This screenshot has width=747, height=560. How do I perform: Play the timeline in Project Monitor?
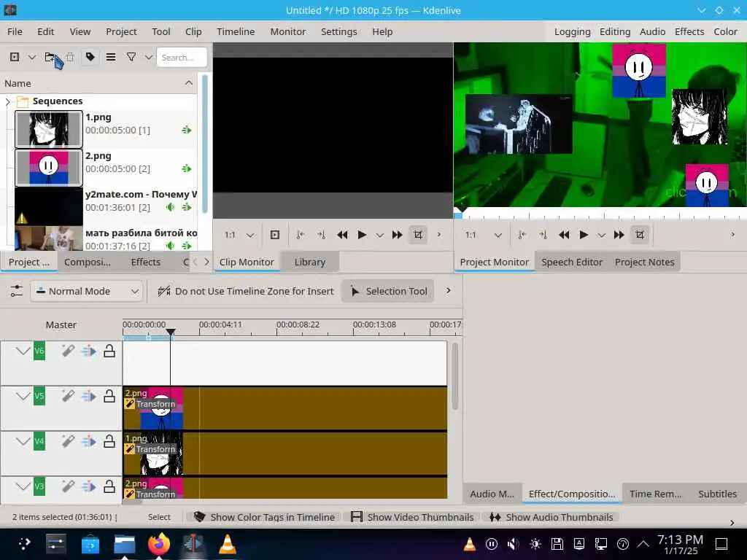[584, 235]
